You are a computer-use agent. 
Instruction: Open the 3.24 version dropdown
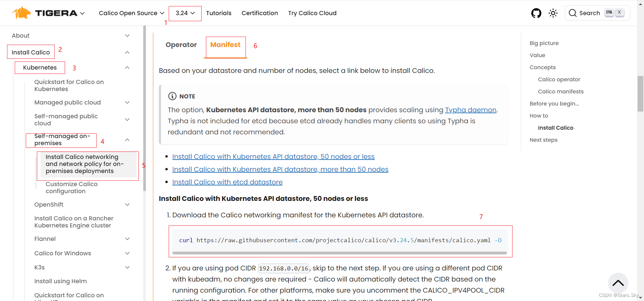[x=185, y=13]
